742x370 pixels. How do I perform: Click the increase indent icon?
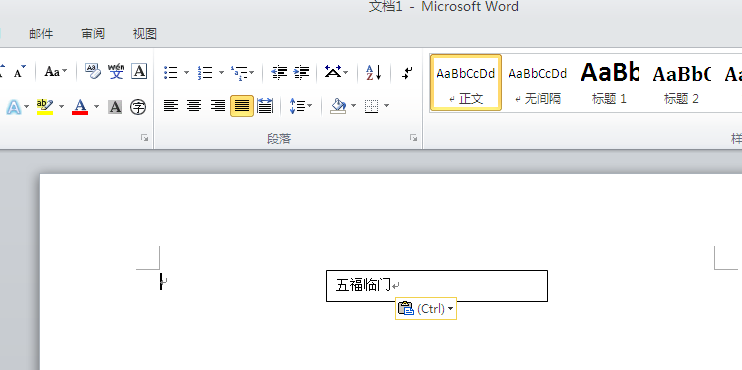301,72
